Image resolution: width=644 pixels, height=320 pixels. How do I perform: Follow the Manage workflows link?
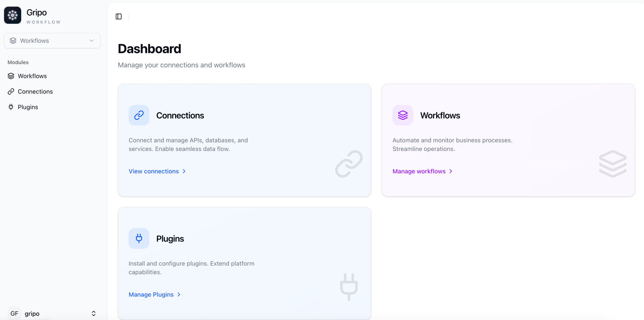[419, 171]
